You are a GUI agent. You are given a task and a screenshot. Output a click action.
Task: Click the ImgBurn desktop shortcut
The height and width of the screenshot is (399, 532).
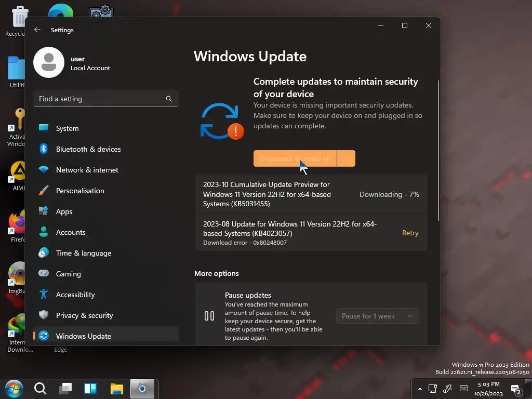point(17,277)
